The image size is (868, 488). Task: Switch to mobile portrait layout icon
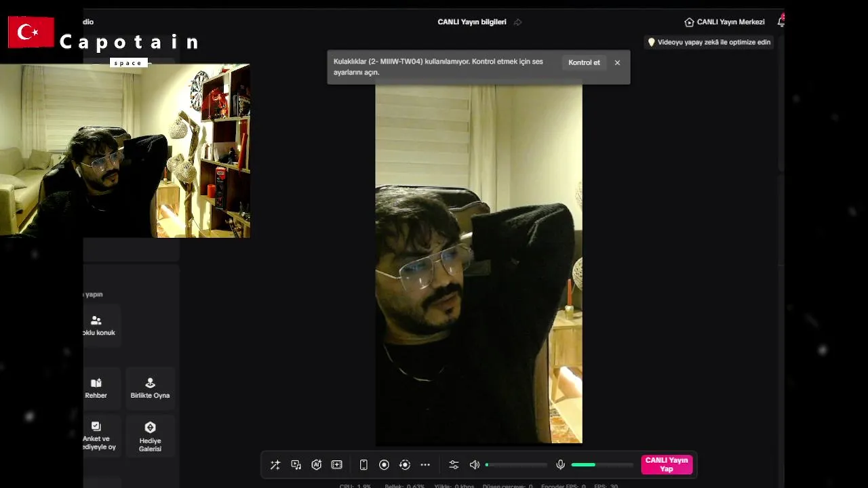(363, 465)
